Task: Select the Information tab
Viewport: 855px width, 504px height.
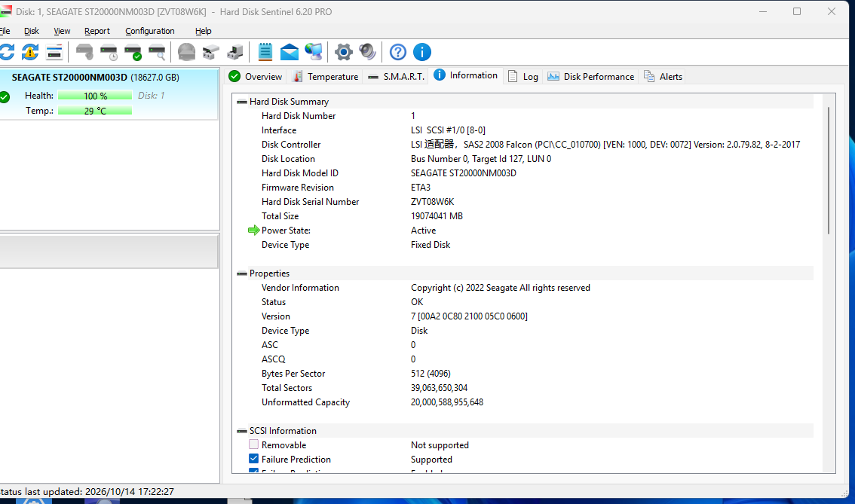Action: tap(466, 75)
